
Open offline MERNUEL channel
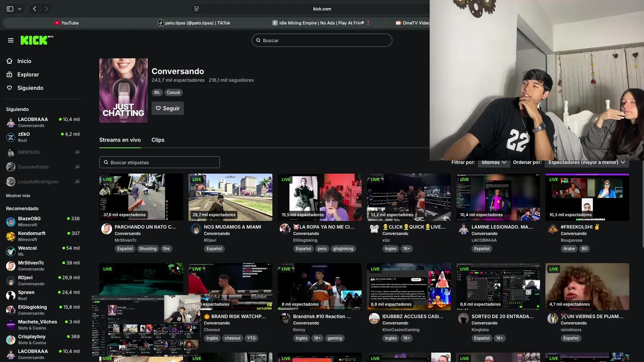click(x=43, y=152)
